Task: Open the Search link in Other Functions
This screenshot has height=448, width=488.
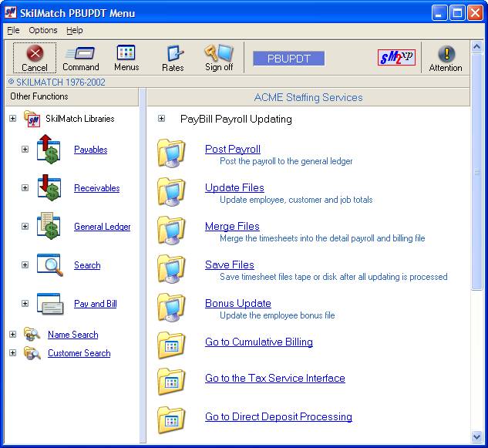Action: 87,265
